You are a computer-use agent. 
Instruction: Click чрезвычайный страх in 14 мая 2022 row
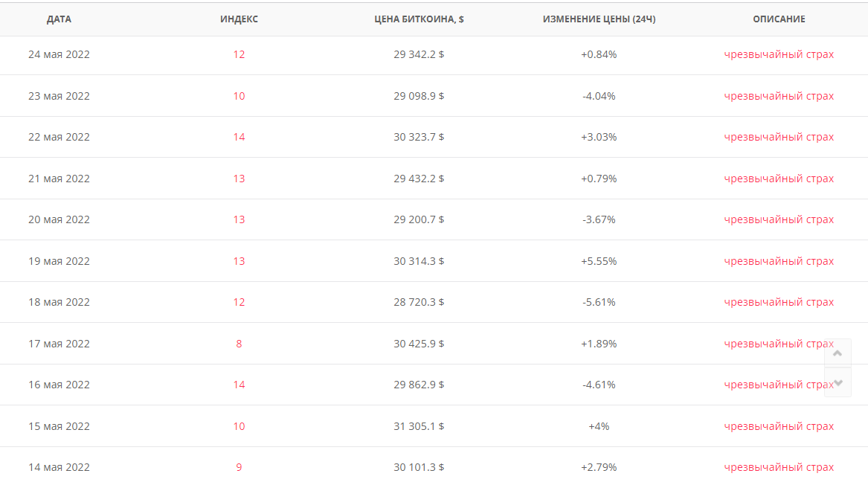pos(779,467)
